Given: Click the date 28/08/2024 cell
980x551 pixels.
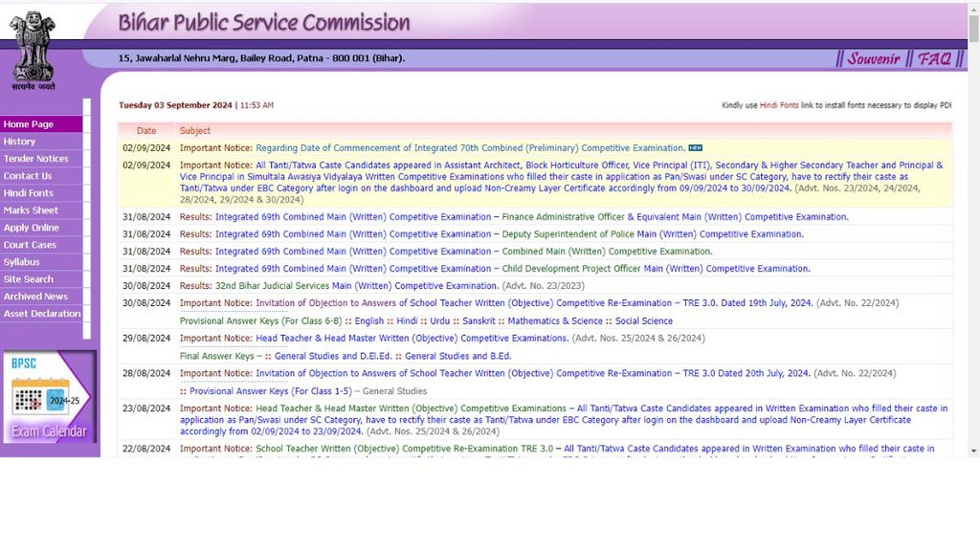Looking at the screenshot, I should pos(146,373).
